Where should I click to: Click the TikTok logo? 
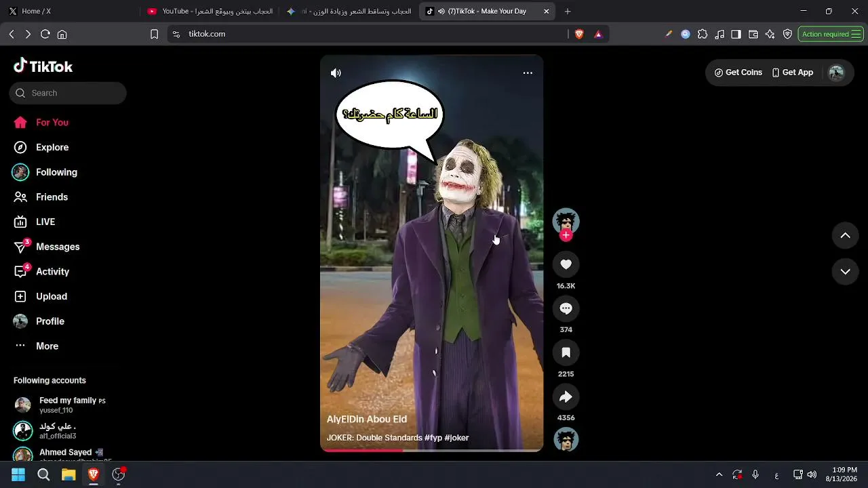pos(43,66)
